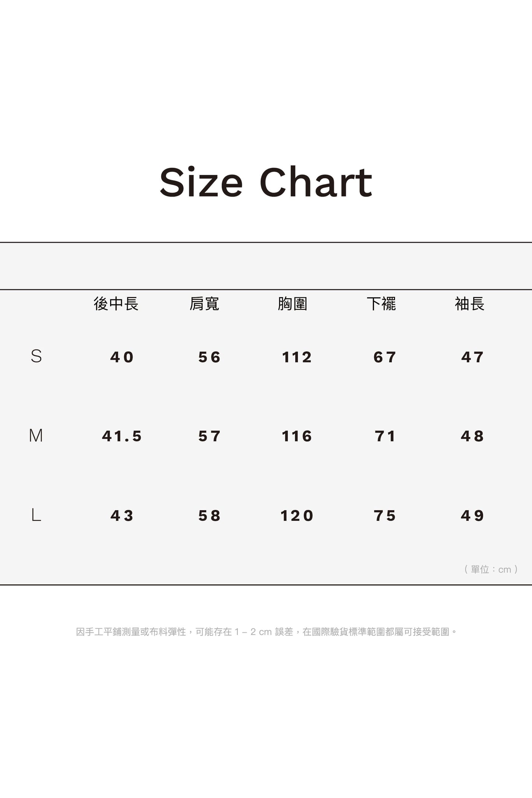Click the S size row label

pos(36,356)
